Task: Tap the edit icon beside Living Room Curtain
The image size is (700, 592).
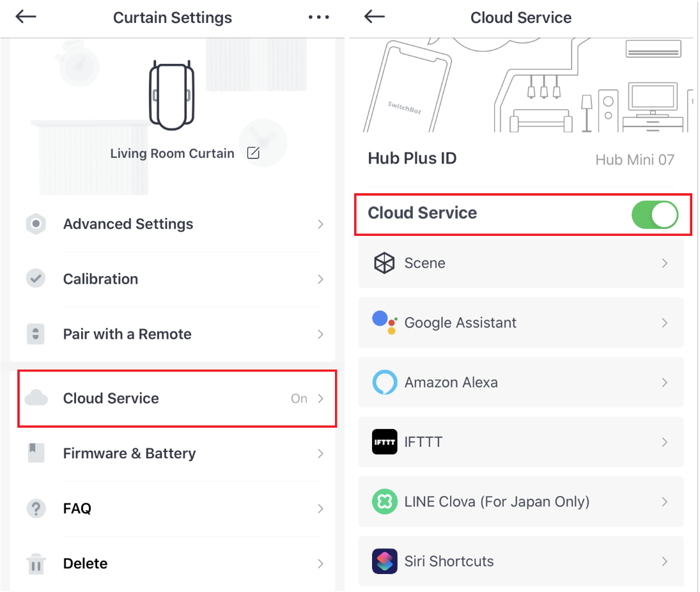Action: click(253, 153)
